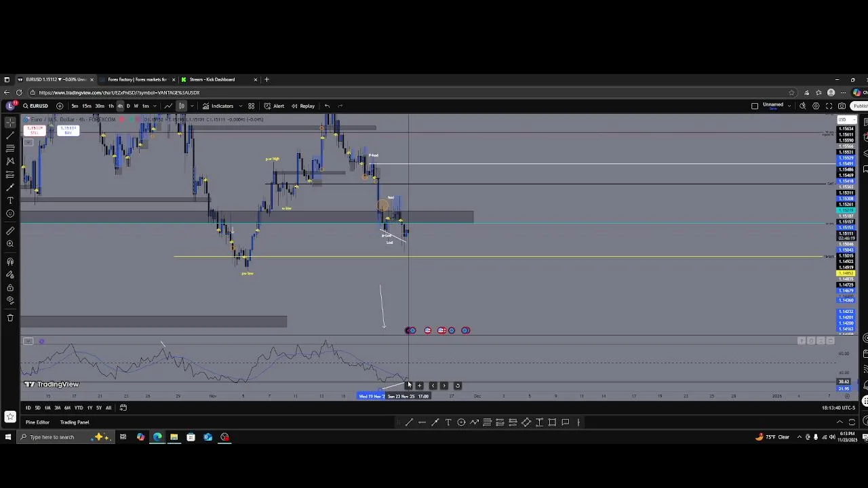Switch chart to Daily timeframe
The height and width of the screenshot is (488, 868).
tap(128, 106)
